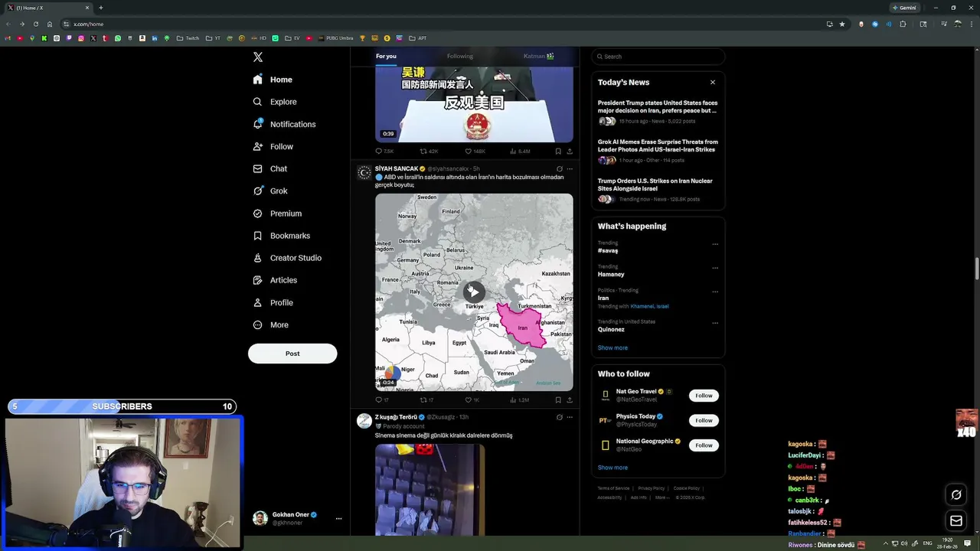
Task: Click Show more under What's happening
Action: pyautogui.click(x=612, y=347)
